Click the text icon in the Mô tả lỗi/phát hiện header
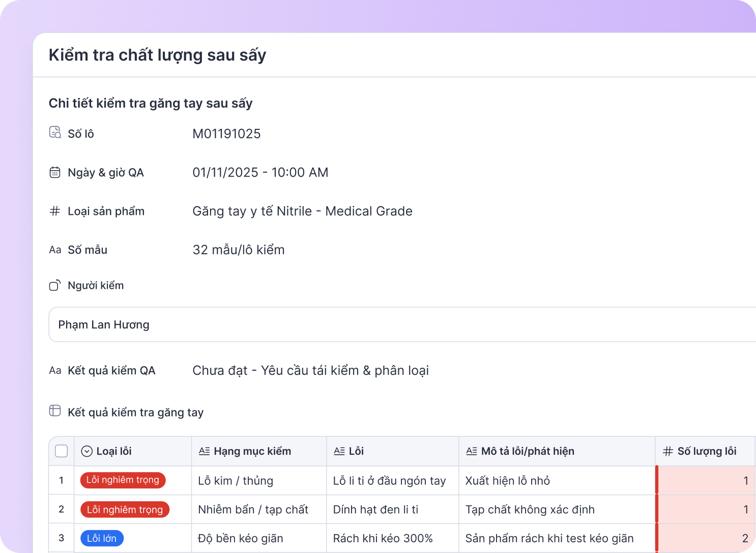Screen dimensions: 756x553 pyautogui.click(x=471, y=451)
